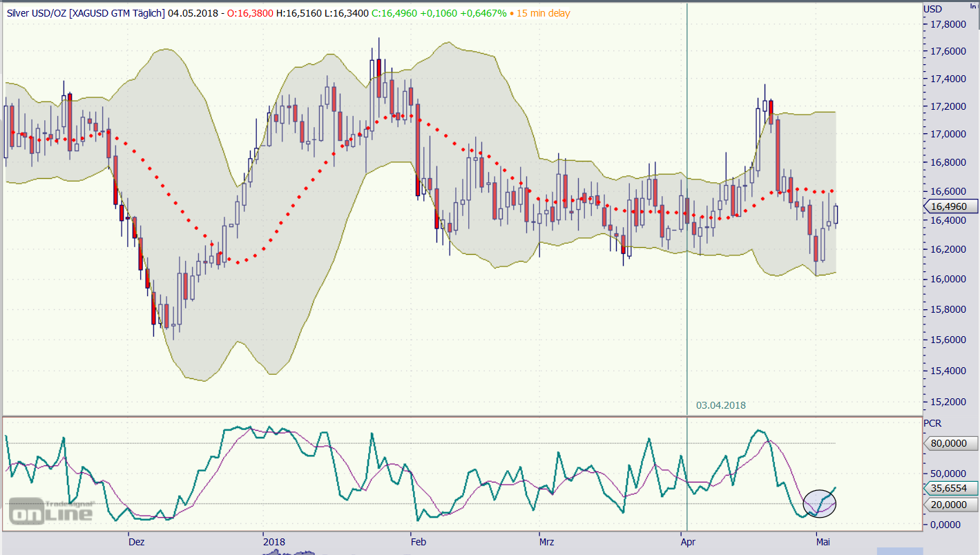Image resolution: width=980 pixels, height=555 pixels.
Task: Click the '15 min delay' notice
Action: point(544,13)
